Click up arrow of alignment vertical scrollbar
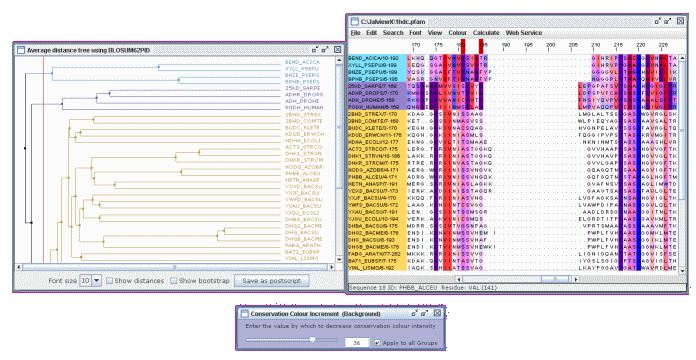This screenshot has width=696, height=360. click(683, 57)
